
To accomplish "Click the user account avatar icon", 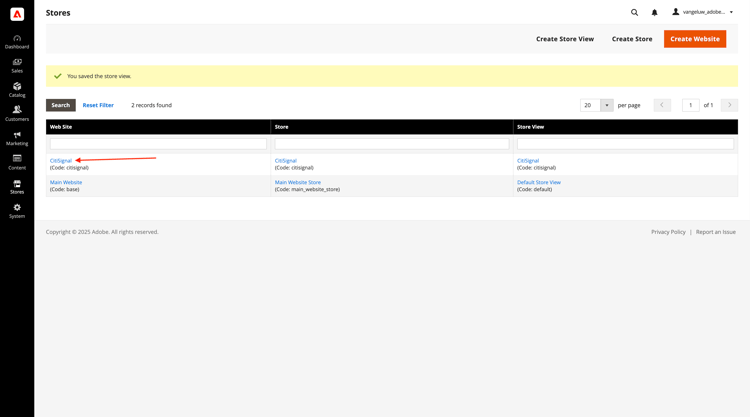I will click(675, 11).
